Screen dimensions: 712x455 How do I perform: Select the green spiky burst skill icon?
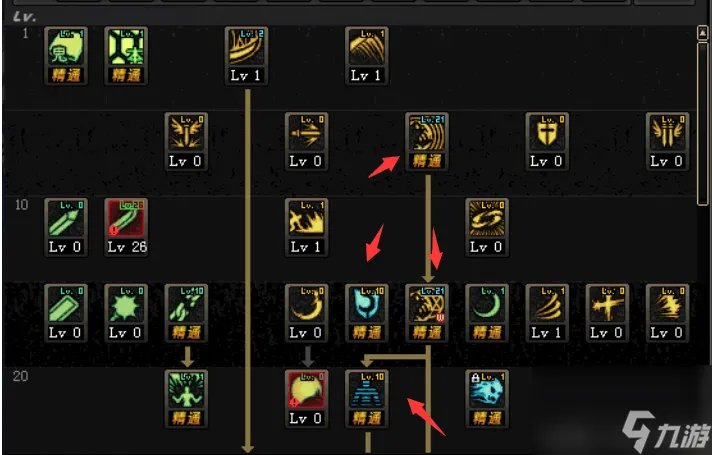tap(126, 312)
